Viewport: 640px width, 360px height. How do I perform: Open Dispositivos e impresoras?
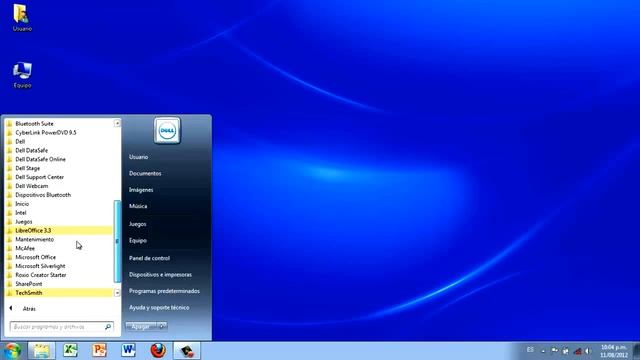(160, 275)
